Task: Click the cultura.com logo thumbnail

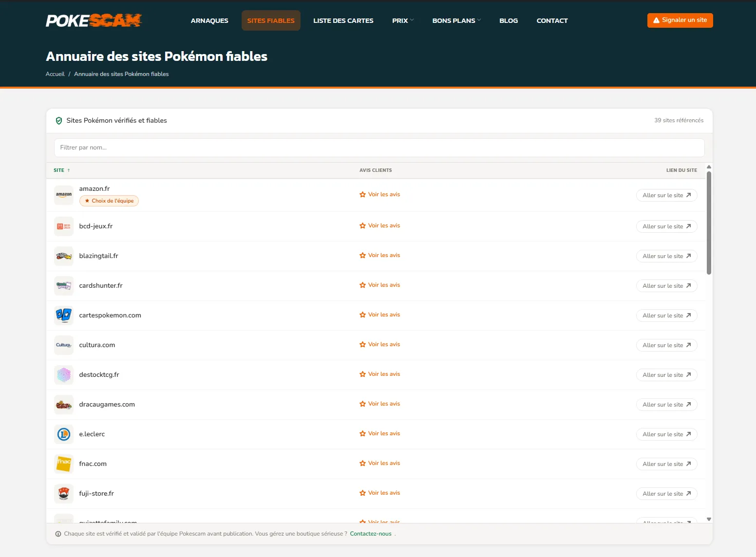Action: coord(64,345)
